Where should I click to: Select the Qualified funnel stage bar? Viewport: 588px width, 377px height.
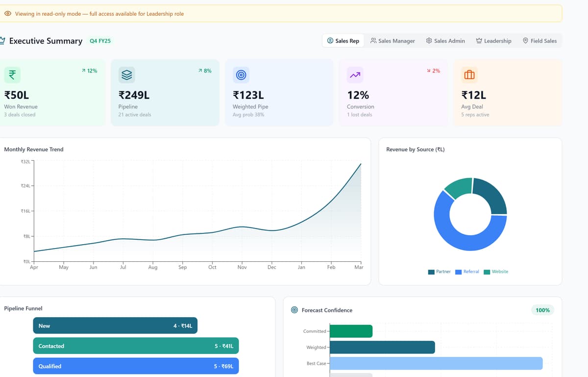click(136, 366)
